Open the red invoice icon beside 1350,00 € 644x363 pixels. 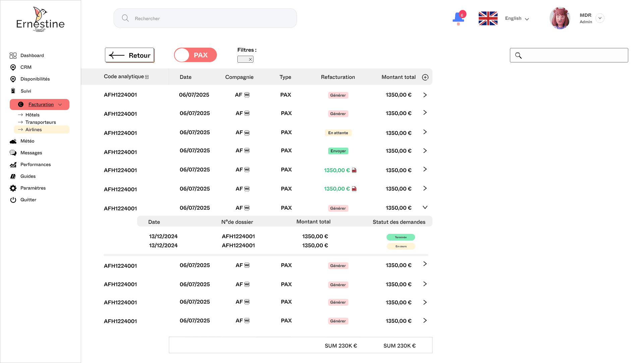point(354,170)
